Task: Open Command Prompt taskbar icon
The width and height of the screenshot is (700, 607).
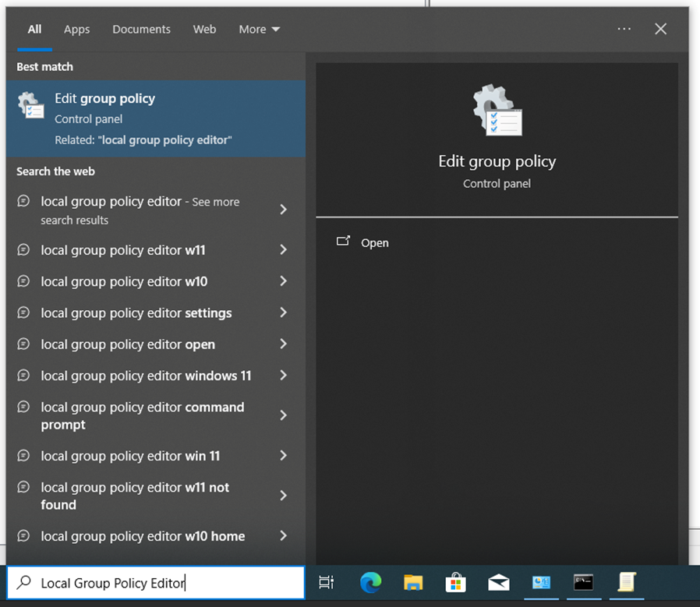Action: 583,582
